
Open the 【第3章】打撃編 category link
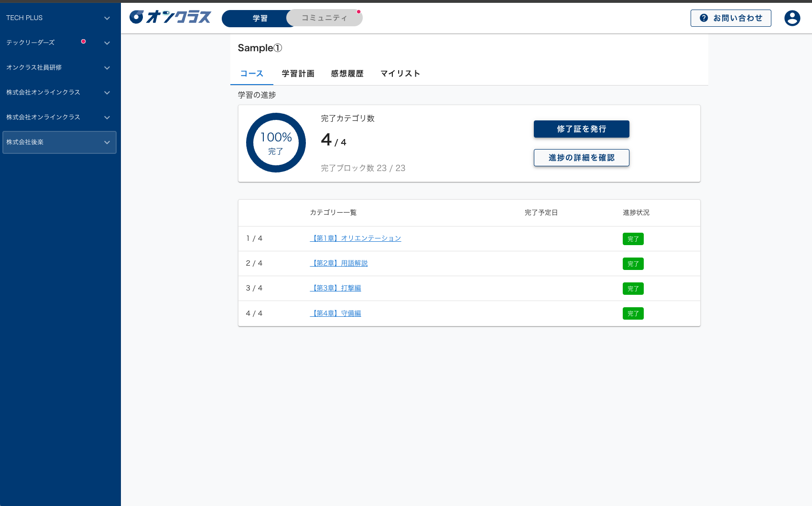pos(336,288)
